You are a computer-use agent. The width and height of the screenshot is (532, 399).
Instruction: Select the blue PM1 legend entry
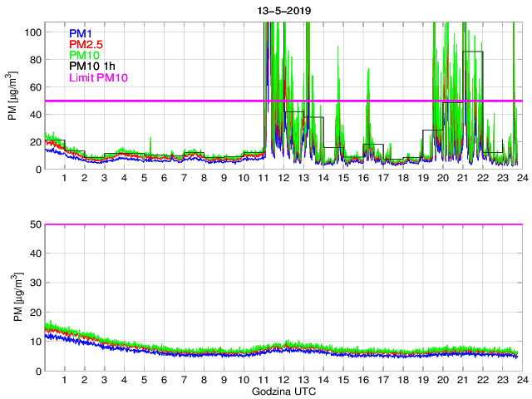[81, 33]
